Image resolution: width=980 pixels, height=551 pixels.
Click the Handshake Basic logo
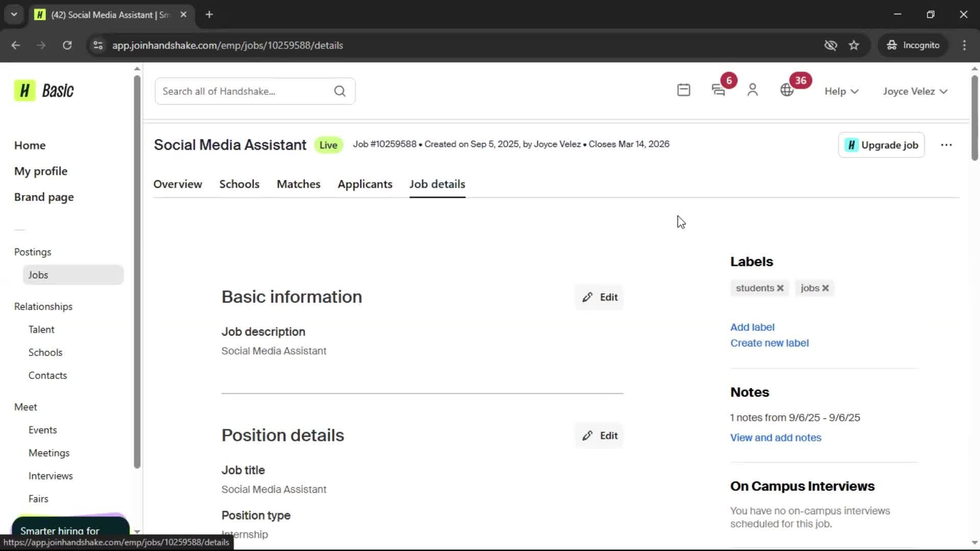pyautogui.click(x=44, y=91)
